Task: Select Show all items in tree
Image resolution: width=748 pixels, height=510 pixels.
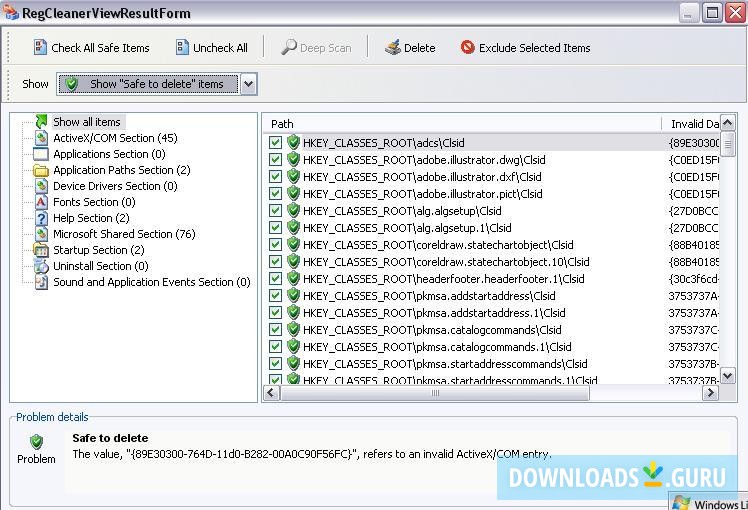Action: click(87, 122)
